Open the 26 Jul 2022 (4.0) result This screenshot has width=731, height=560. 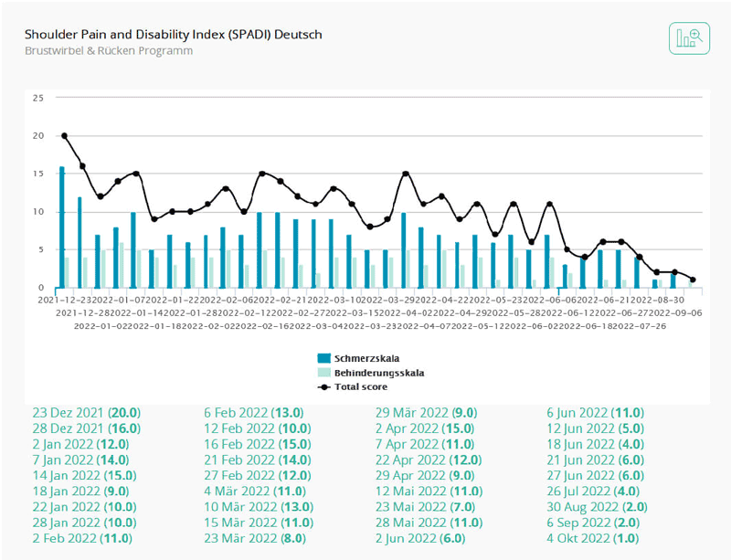coord(593,491)
